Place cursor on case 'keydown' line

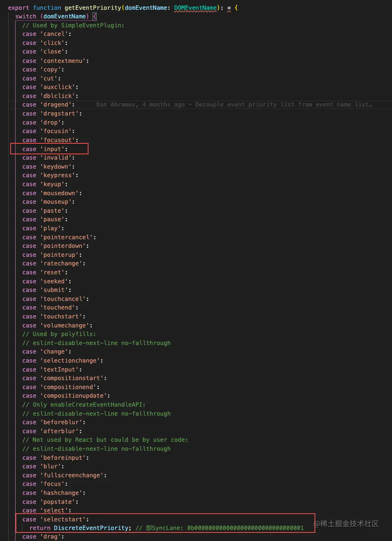tap(49, 167)
